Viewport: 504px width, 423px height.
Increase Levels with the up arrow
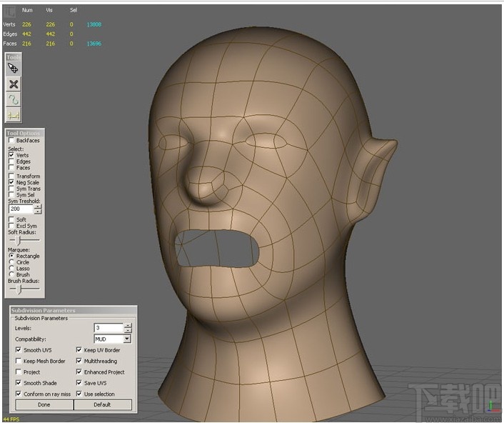point(128,325)
